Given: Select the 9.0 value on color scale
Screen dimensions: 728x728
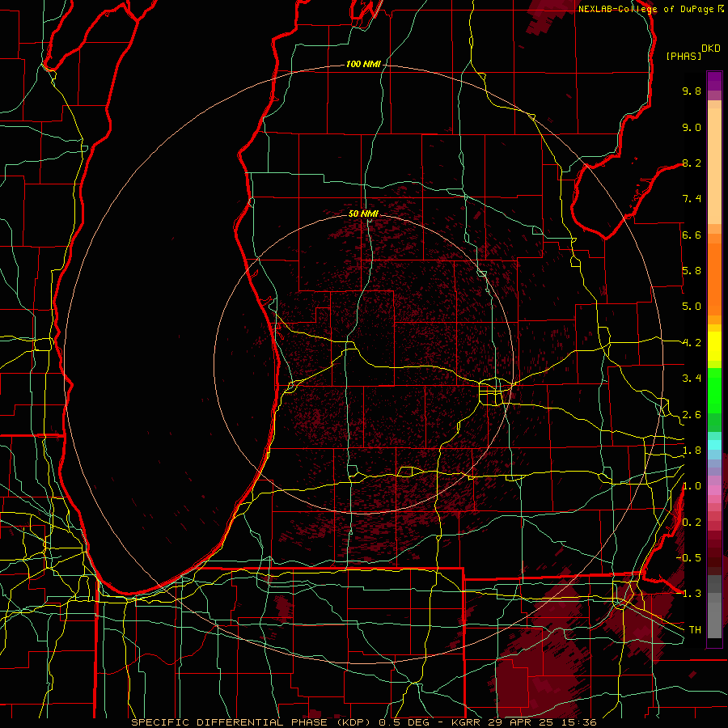Looking at the screenshot, I should click(x=692, y=127).
